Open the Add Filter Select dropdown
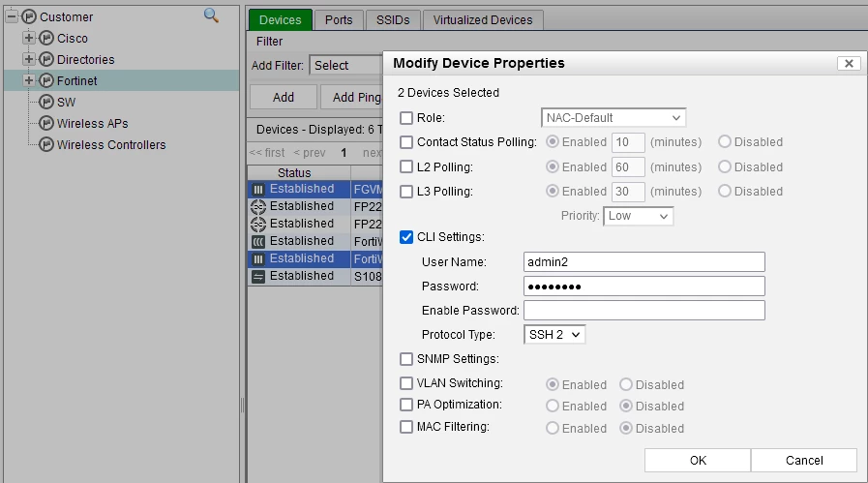 pyautogui.click(x=346, y=66)
